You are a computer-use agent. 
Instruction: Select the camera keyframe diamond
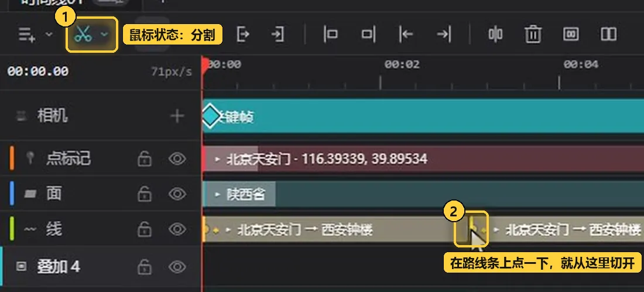click(x=210, y=116)
